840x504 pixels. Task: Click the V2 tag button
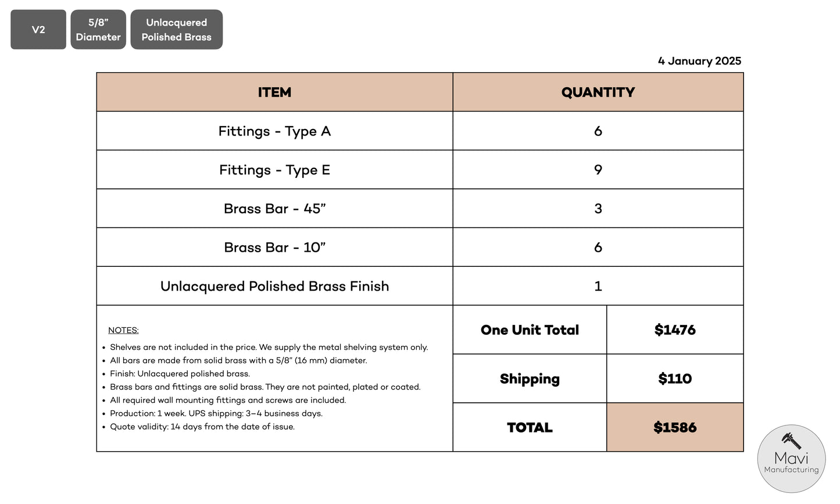click(38, 30)
